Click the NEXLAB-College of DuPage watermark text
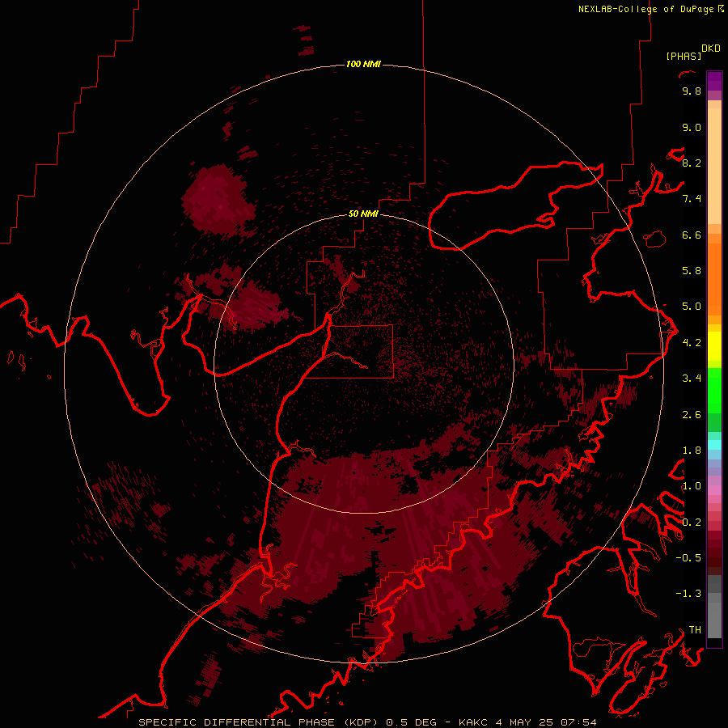The image size is (728, 728). click(651, 9)
